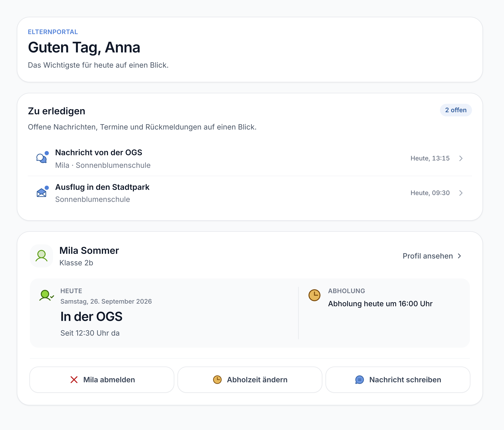Click the '2 offen' badge
Image resolution: width=504 pixels, height=430 pixels.
coord(456,110)
